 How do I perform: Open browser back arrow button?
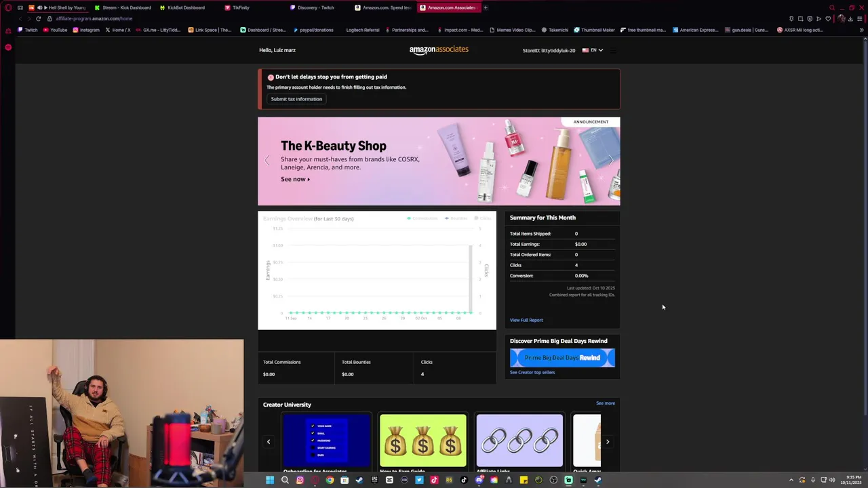click(x=19, y=18)
